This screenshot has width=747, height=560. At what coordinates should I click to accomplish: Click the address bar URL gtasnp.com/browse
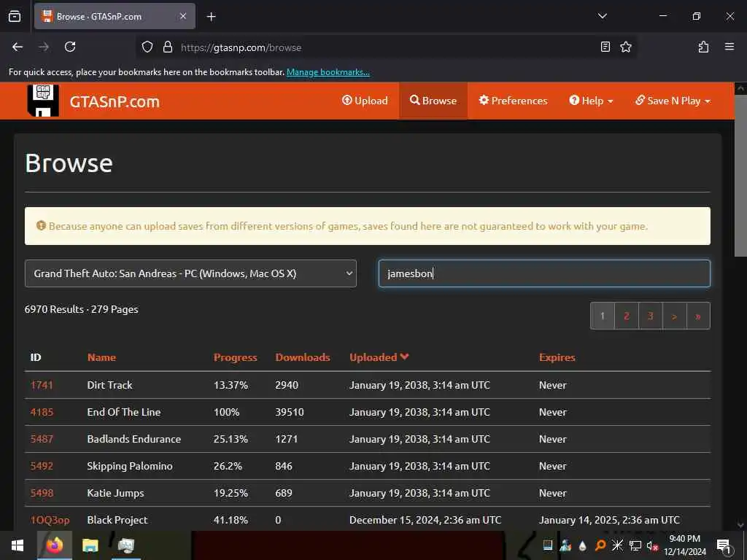(x=241, y=47)
